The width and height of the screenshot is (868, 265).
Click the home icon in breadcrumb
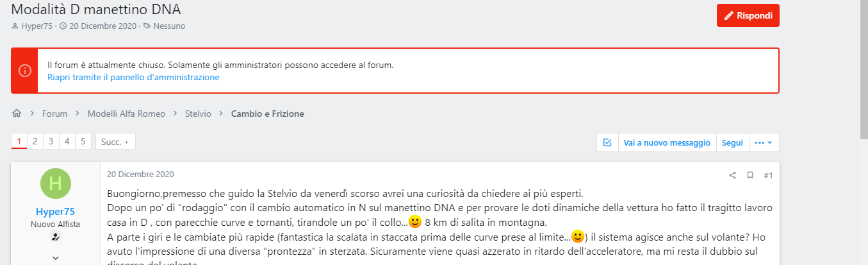click(17, 114)
